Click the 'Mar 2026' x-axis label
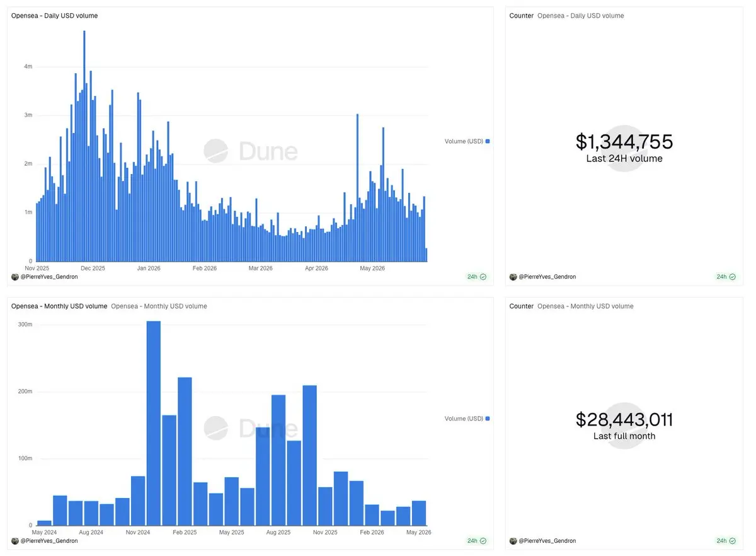756x556 pixels. 260,269
